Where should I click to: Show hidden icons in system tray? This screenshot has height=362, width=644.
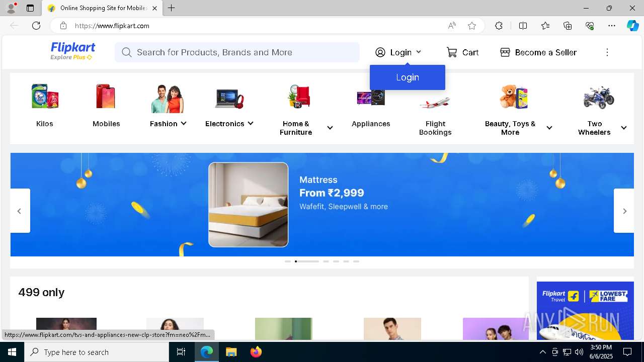click(x=542, y=352)
